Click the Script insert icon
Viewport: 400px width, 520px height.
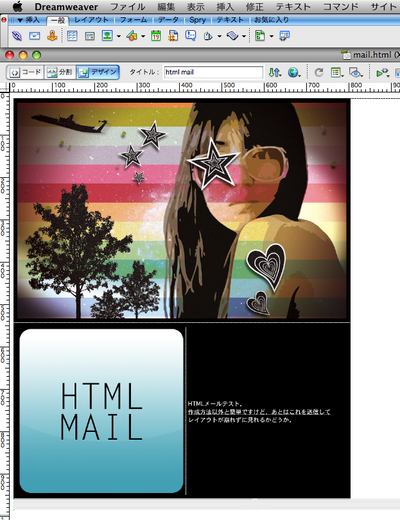click(233, 36)
